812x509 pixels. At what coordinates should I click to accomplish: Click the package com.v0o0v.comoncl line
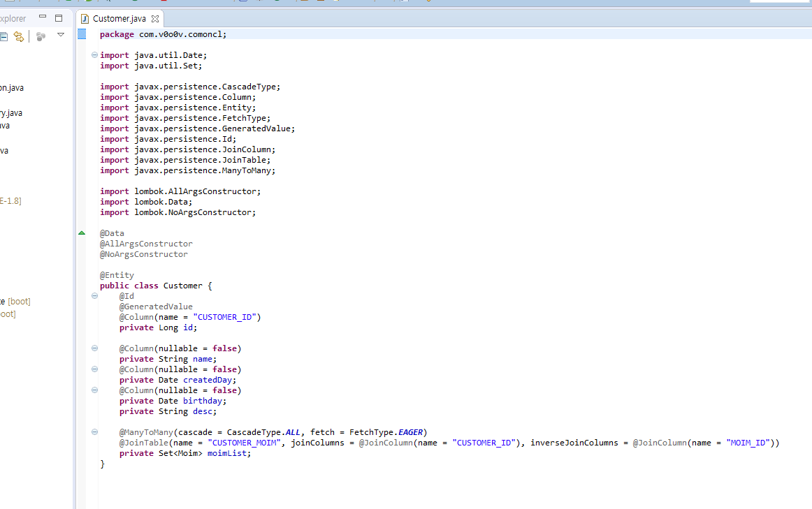coord(163,34)
